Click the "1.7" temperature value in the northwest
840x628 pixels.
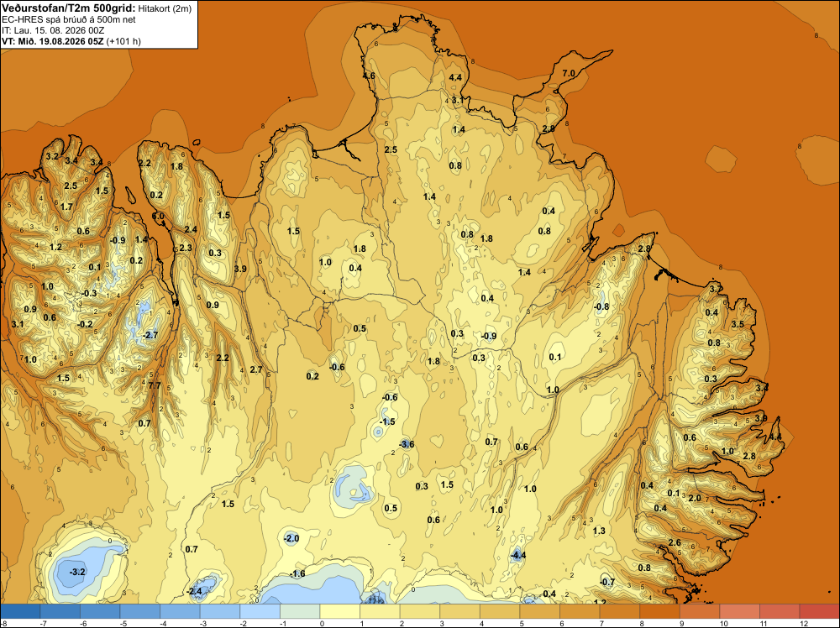[66, 207]
